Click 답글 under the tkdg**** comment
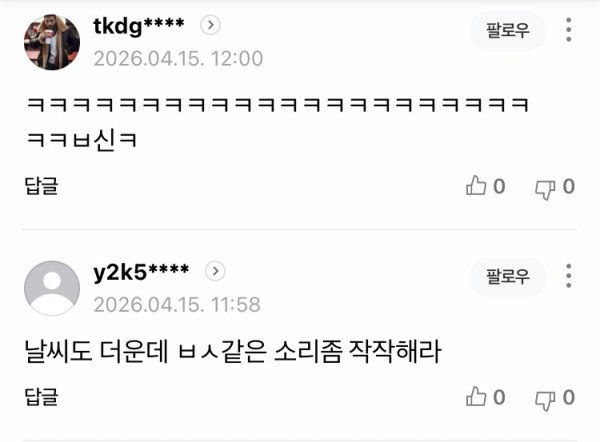 (41, 186)
